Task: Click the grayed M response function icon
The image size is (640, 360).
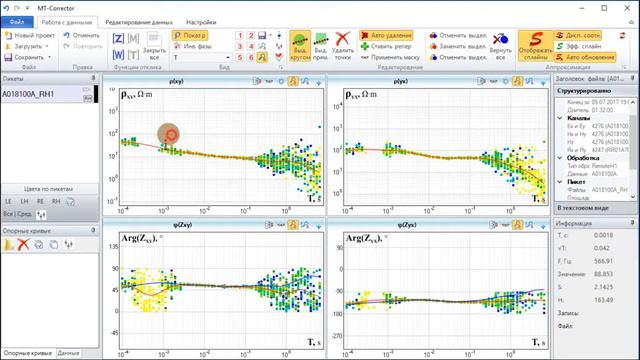Action: click(133, 39)
